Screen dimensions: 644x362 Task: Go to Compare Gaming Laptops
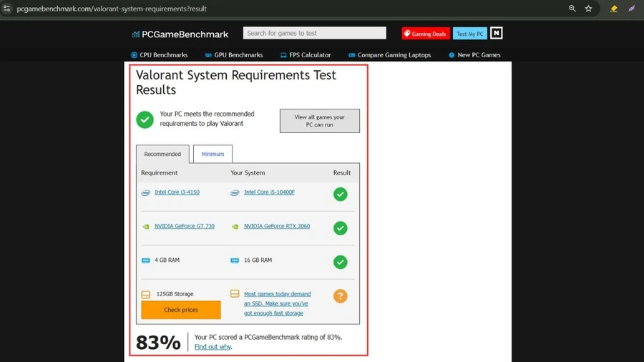coord(390,55)
